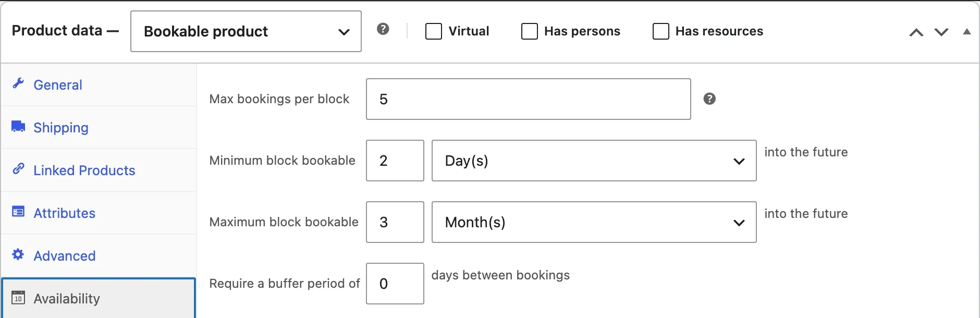Open the General tab
Viewport: 980px width, 318px height.
point(99,85)
